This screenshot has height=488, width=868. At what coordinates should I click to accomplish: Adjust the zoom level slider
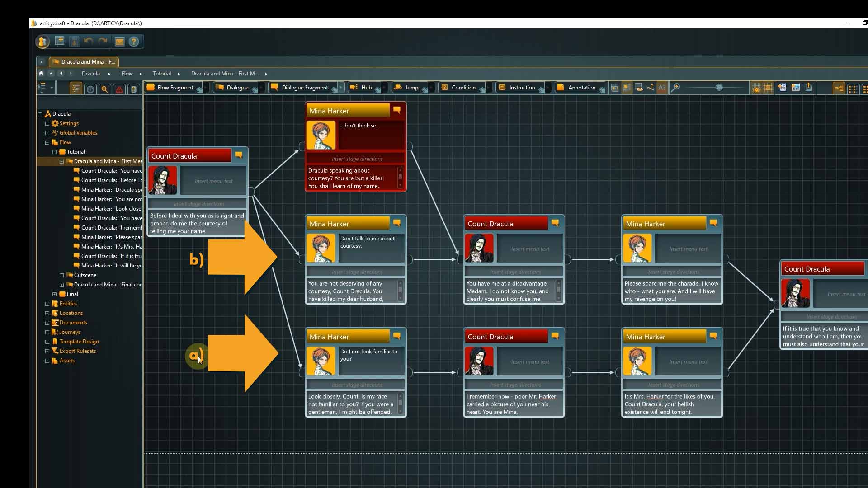coord(719,88)
